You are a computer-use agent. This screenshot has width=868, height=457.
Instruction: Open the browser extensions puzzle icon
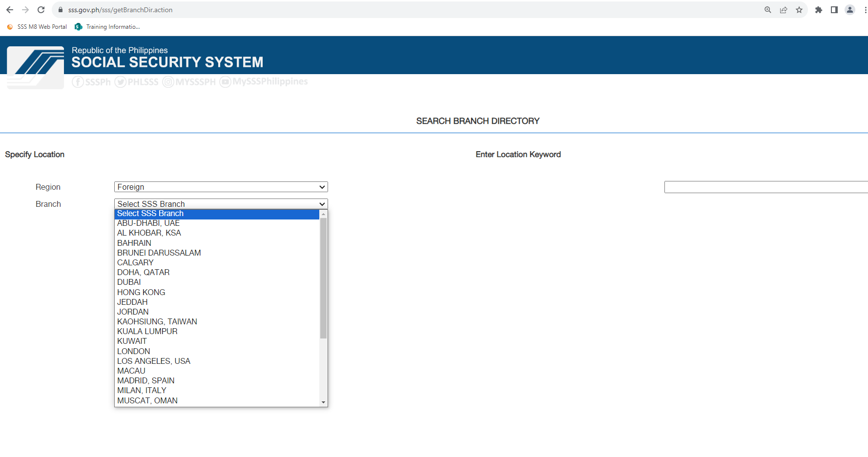[819, 10]
